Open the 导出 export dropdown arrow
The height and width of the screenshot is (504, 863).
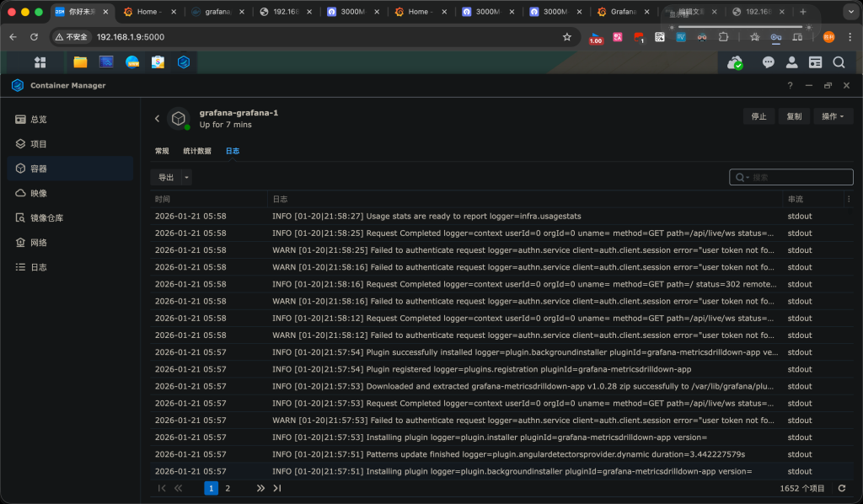(186, 177)
